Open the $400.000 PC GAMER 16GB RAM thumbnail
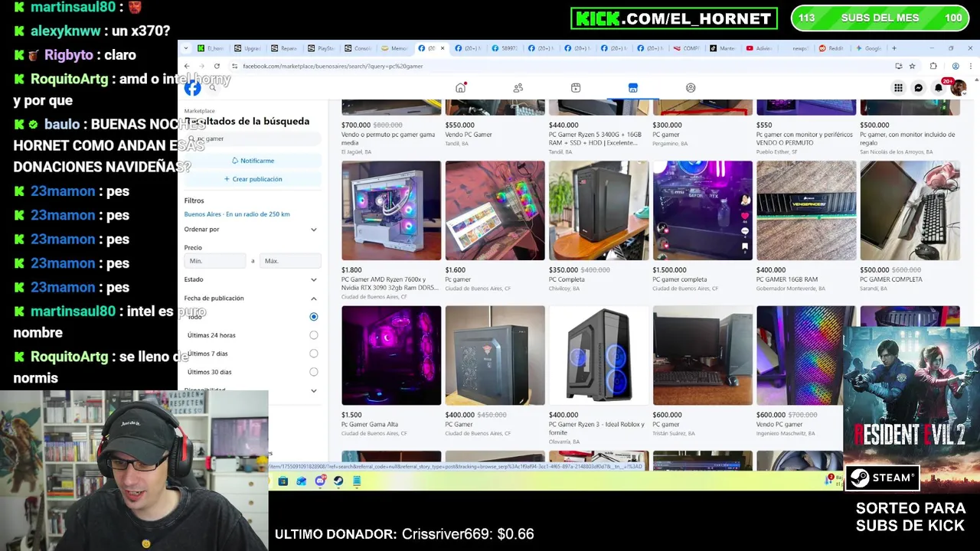Image resolution: width=980 pixels, height=551 pixels. click(806, 210)
